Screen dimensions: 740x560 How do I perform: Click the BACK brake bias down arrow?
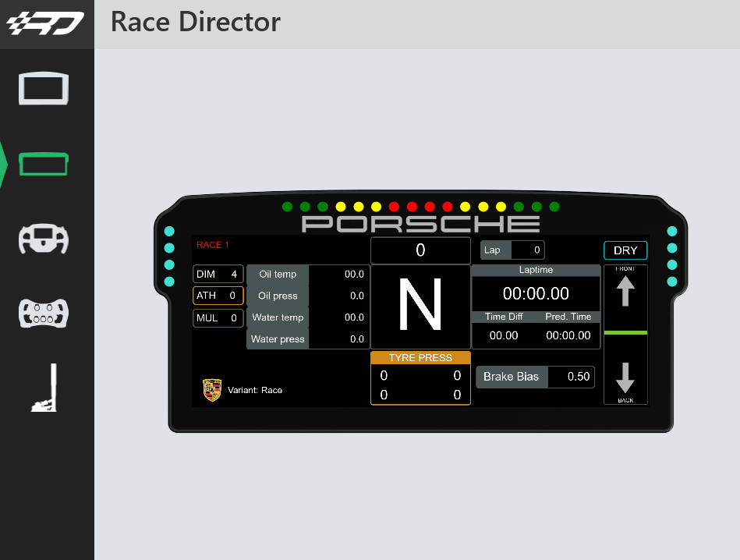(625, 377)
